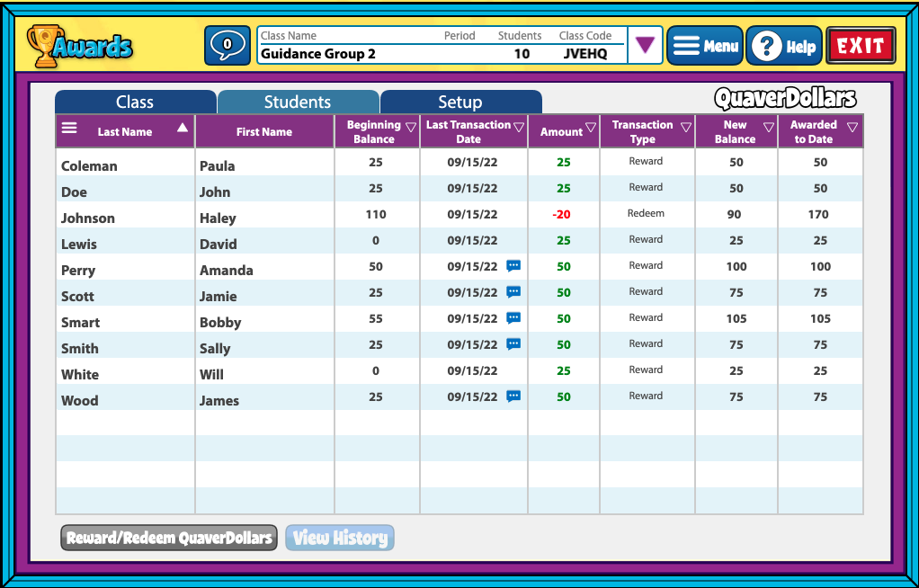Open comment icon in Bobby Smart's row
The width and height of the screenshot is (919, 588).
pos(513,318)
